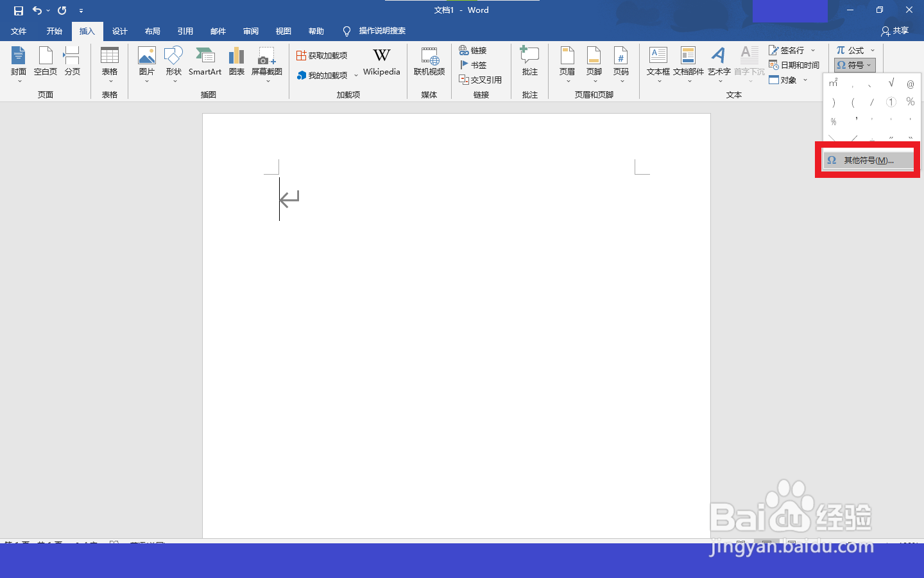The image size is (924, 578).
Task: Expand the 对象 dropdown arrow
Action: (805, 80)
